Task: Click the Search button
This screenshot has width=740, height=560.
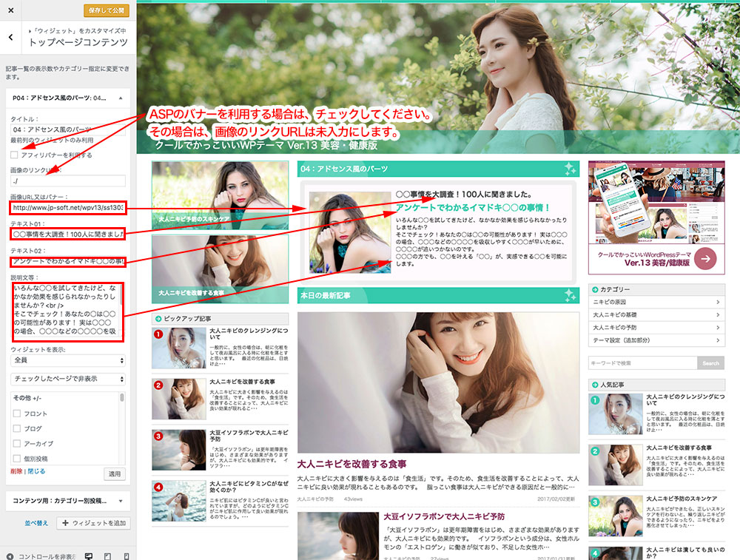Action: coord(710,363)
